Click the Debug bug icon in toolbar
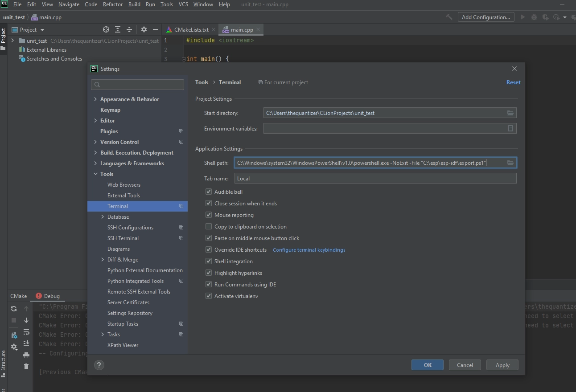This screenshot has width=576, height=392. click(x=534, y=17)
